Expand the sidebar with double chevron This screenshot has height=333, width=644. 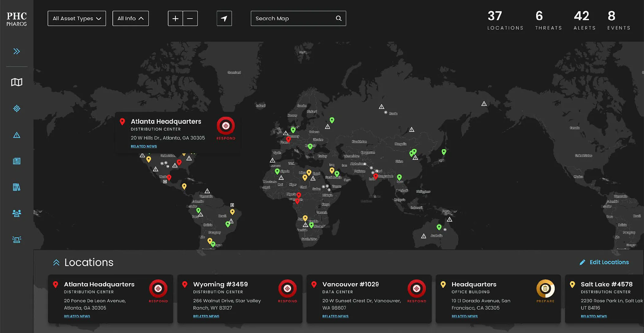coord(17,51)
